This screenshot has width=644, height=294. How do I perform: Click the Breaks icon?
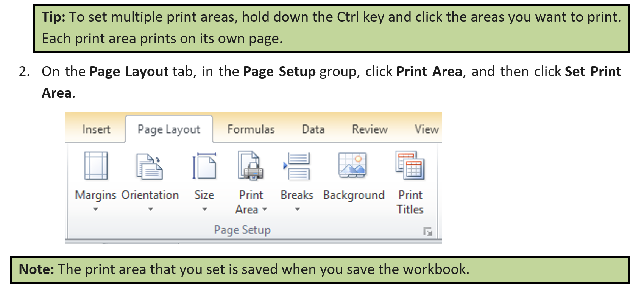point(297,166)
